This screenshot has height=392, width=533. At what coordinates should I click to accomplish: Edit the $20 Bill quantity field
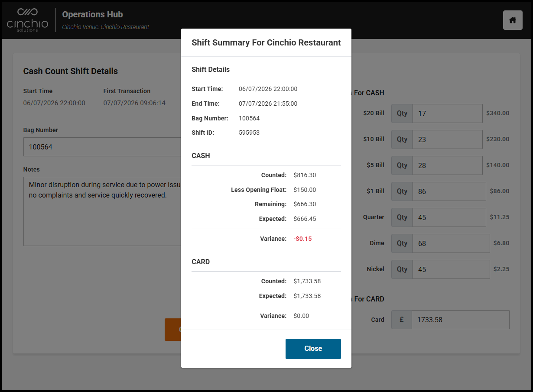click(x=447, y=113)
